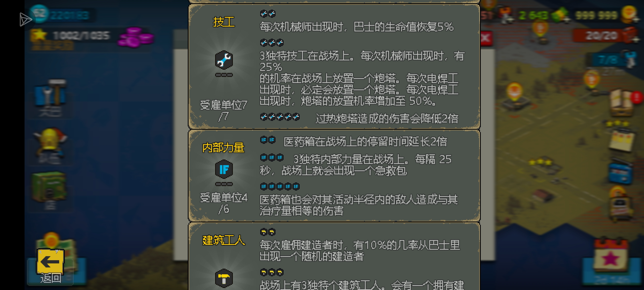This screenshot has width=644, height=290.
Task: Click the 受雇单位4/6 counter
Action: pyautogui.click(x=224, y=203)
